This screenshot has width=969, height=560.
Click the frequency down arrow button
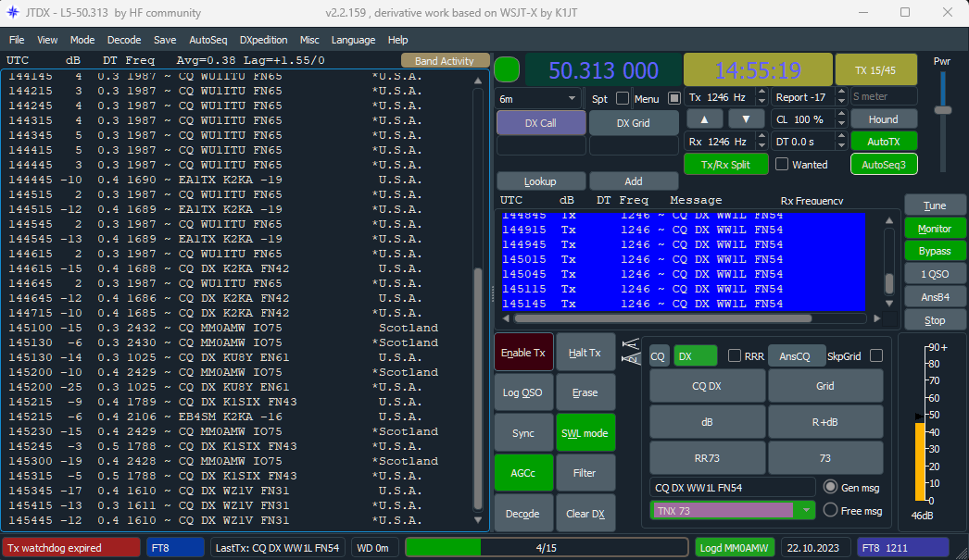click(746, 119)
